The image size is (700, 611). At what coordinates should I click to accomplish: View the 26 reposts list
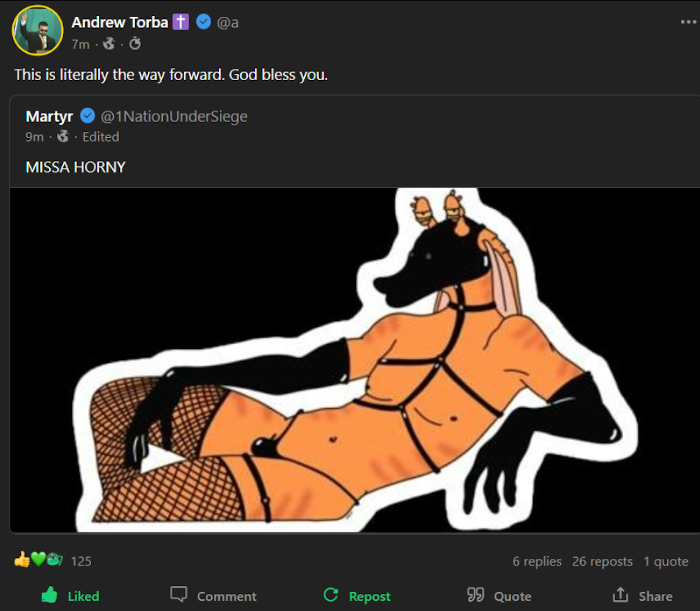pyautogui.click(x=602, y=561)
